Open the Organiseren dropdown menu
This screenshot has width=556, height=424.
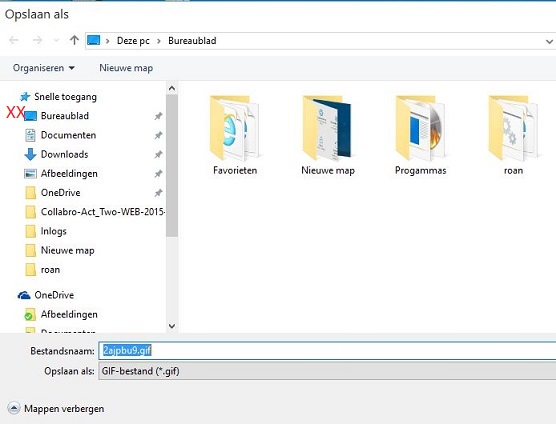[x=44, y=68]
